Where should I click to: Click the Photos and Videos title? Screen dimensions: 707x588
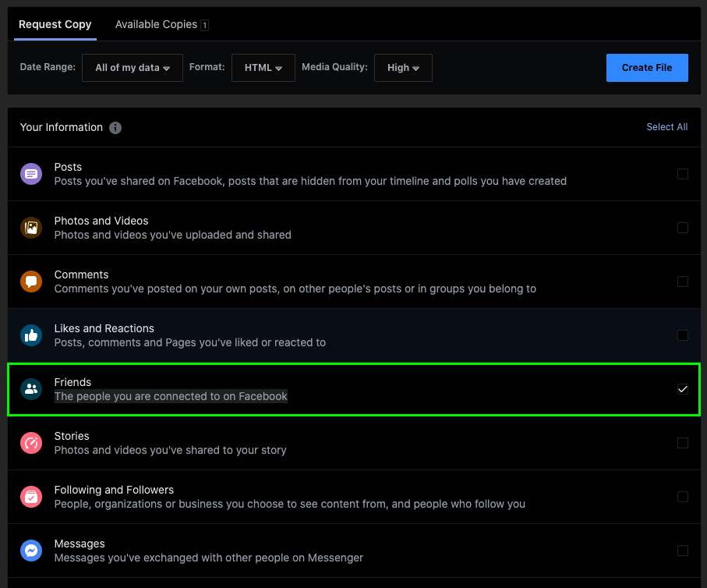[101, 221]
